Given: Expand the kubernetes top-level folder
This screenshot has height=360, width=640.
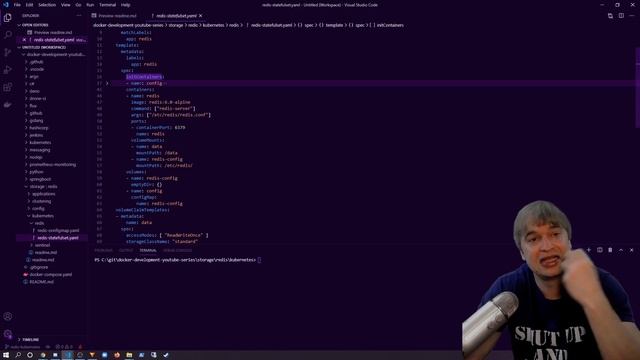Looking at the screenshot, I should tap(40, 142).
